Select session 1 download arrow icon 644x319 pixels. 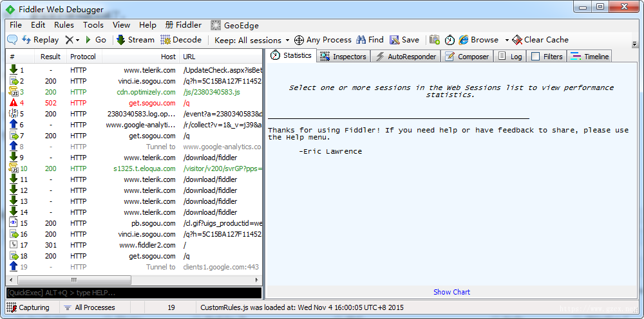(13, 70)
